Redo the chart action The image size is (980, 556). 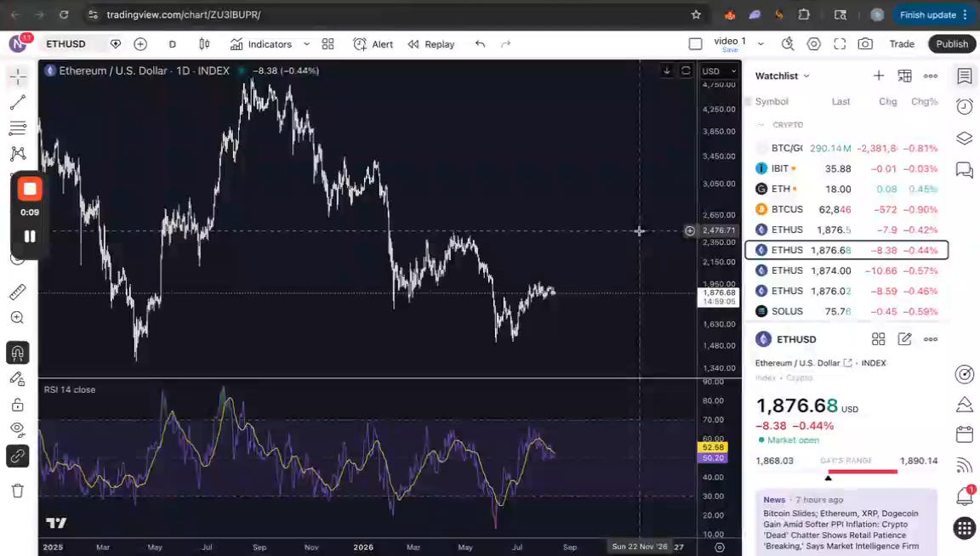click(505, 43)
